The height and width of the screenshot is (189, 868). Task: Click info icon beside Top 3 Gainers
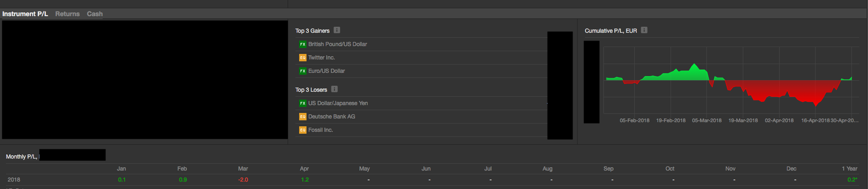(337, 30)
